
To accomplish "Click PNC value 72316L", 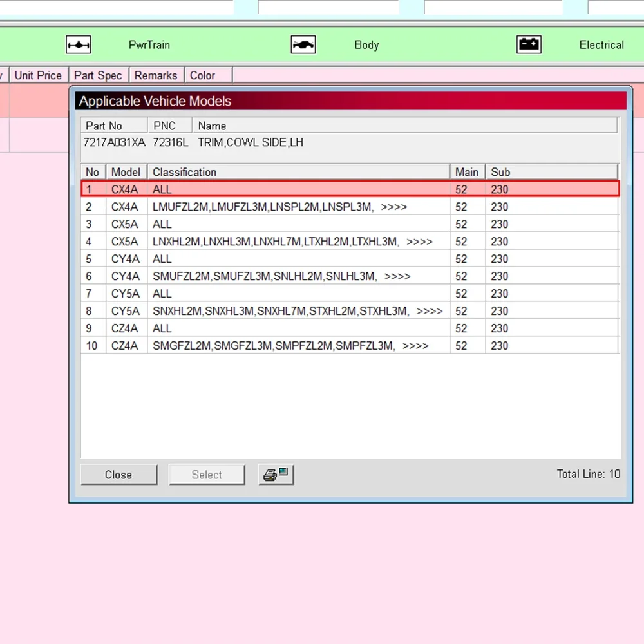I will [x=171, y=142].
